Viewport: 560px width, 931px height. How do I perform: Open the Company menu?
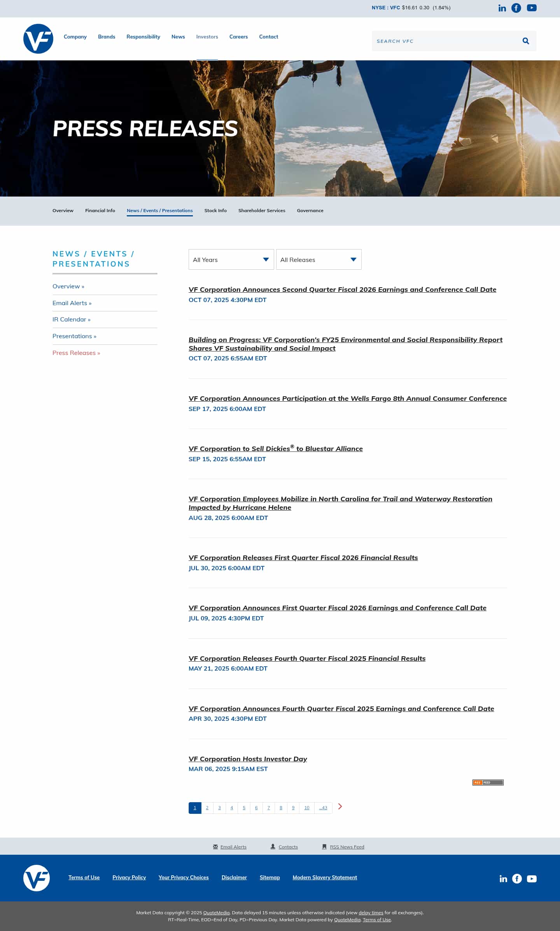click(75, 37)
